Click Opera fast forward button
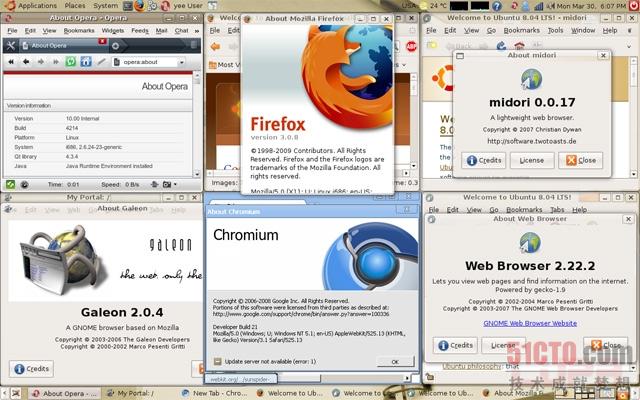Screen dimensions: 640x400 56,62
